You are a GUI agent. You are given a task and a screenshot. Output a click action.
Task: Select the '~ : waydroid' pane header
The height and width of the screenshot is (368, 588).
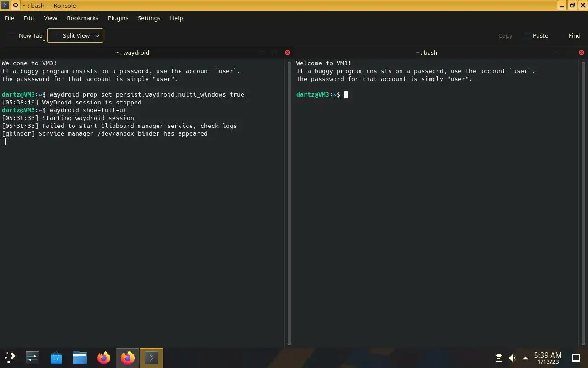coord(132,52)
